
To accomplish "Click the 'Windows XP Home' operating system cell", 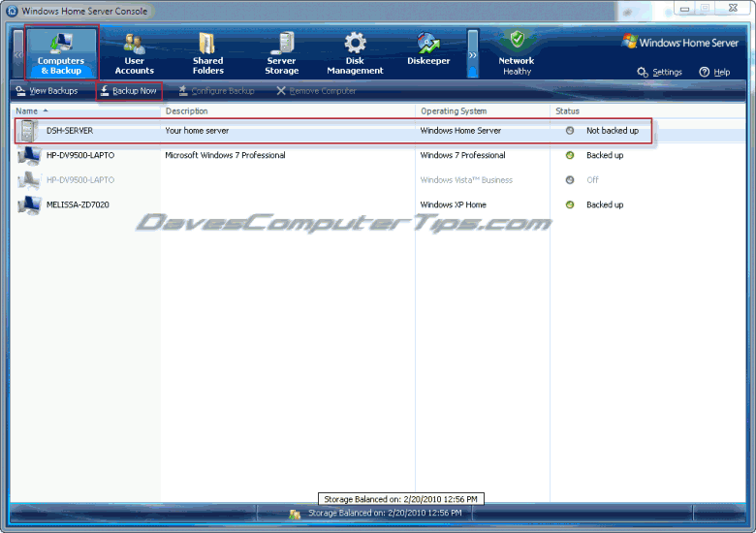I will [x=454, y=204].
